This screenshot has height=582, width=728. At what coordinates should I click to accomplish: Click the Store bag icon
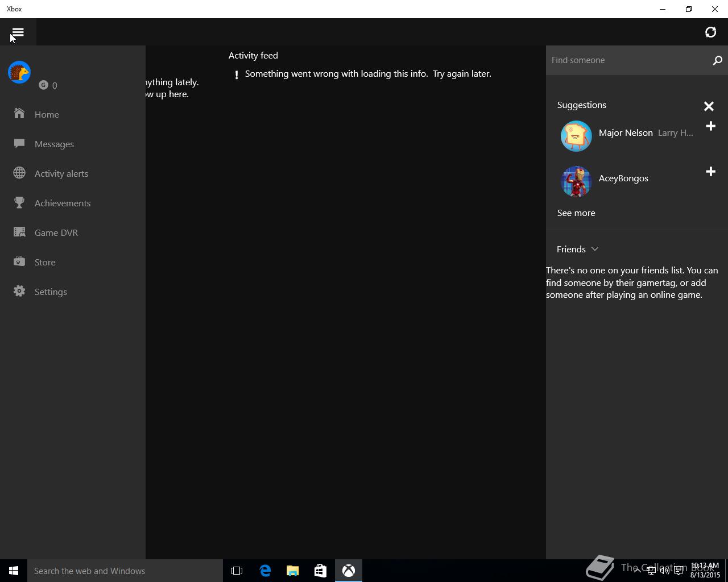(x=19, y=261)
